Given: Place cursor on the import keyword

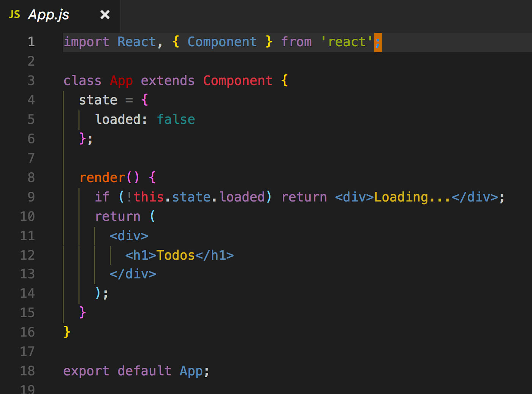Looking at the screenshot, I should coord(87,42).
